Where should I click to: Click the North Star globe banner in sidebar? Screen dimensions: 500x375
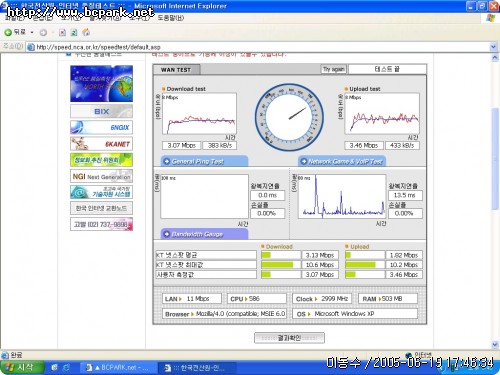pyautogui.click(x=101, y=83)
